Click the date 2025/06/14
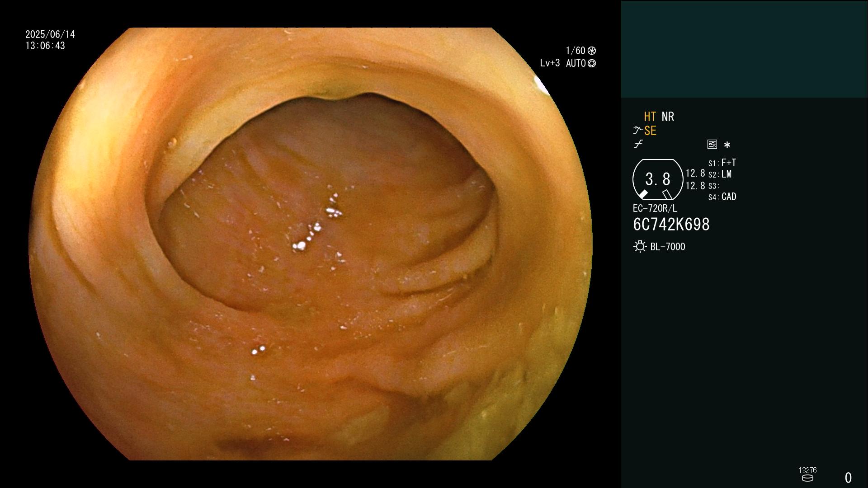This screenshot has width=868, height=488. pyautogui.click(x=50, y=34)
